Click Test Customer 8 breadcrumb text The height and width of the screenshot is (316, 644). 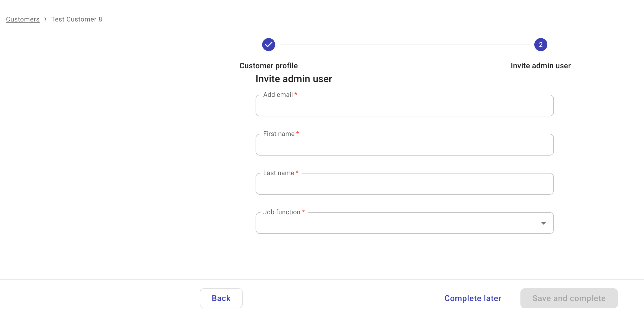coord(76,19)
